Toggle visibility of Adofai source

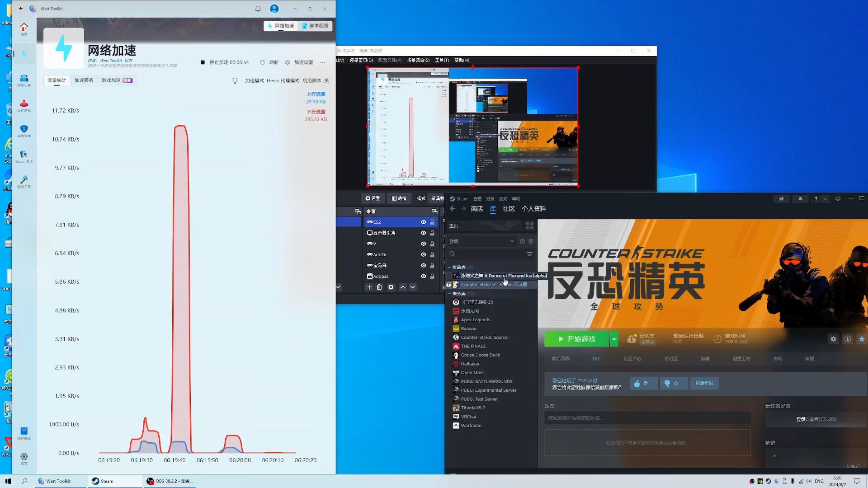pyautogui.click(x=423, y=254)
